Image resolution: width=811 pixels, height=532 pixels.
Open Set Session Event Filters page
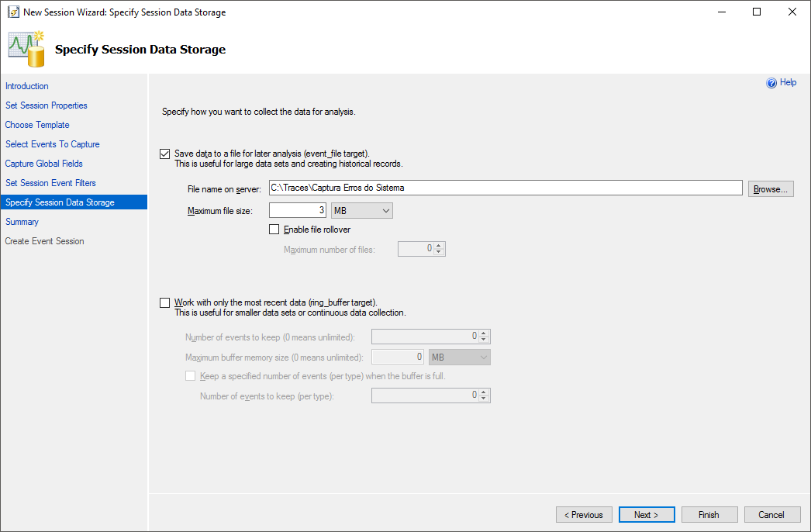click(x=50, y=183)
